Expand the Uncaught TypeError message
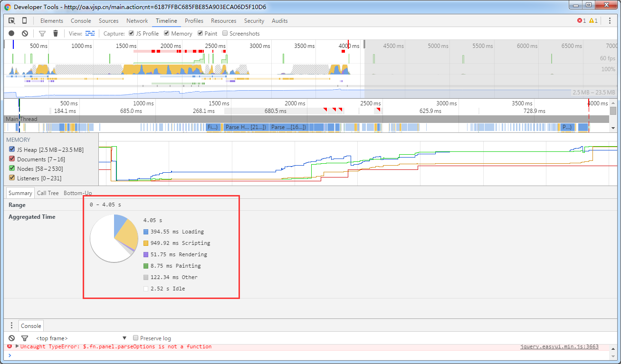Screen dimensions: 621x364 click(17, 346)
